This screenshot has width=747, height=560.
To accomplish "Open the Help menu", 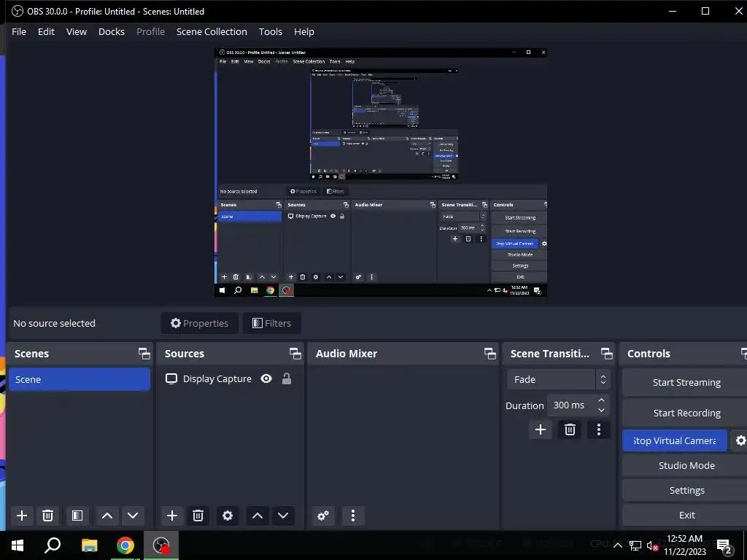I will (x=304, y=31).
